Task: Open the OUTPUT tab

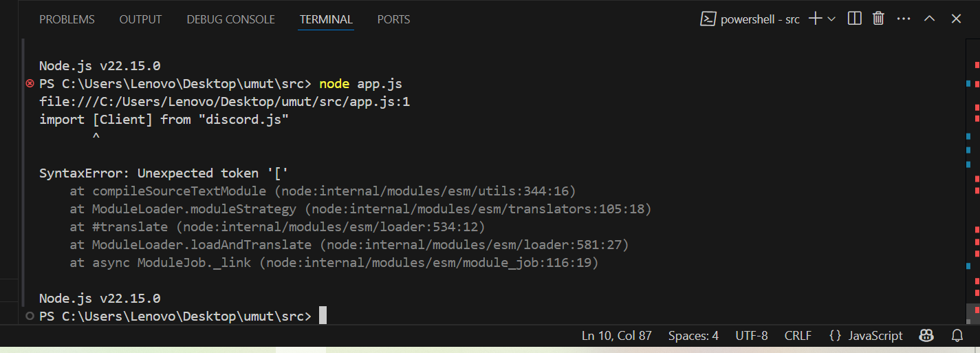Action: 140,19
